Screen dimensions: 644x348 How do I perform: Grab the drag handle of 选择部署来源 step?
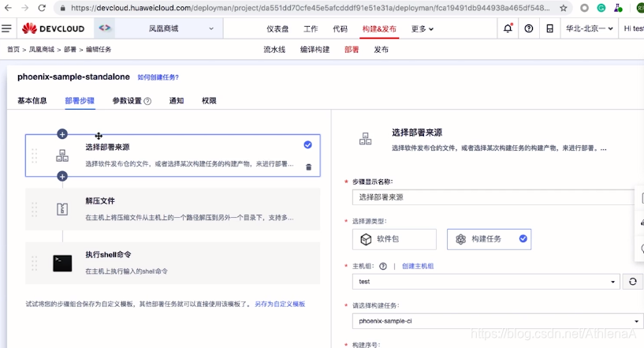(35, 155)
